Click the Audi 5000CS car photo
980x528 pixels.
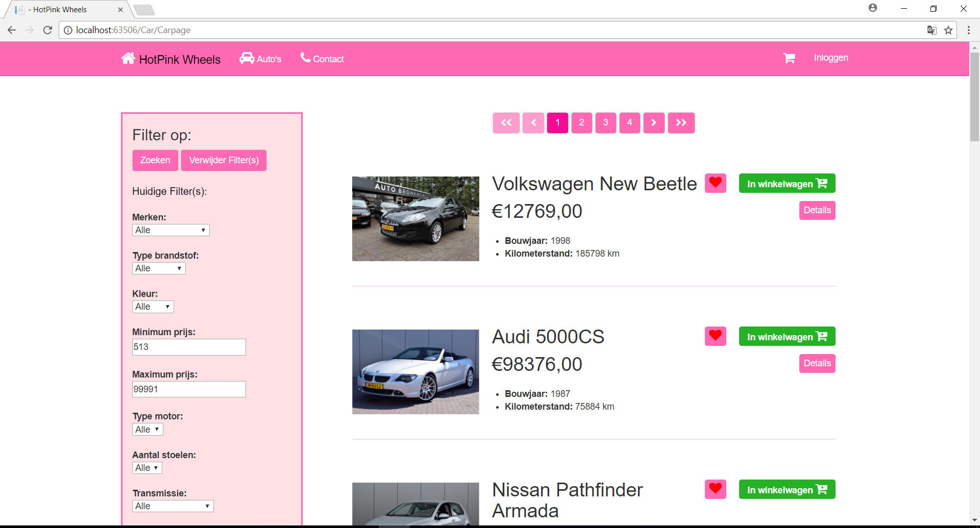coord(415,372)
